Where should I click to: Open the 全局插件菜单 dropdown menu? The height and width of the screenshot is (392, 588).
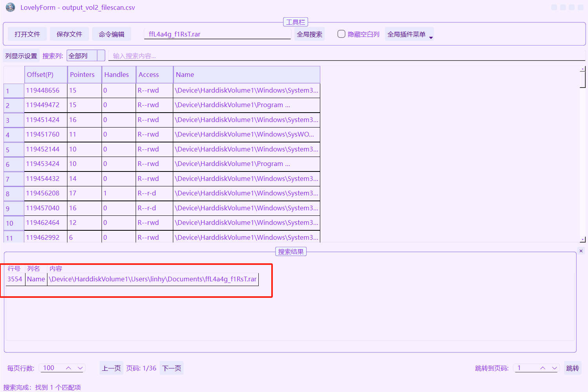pyautogui.click(x=409, y=34)
